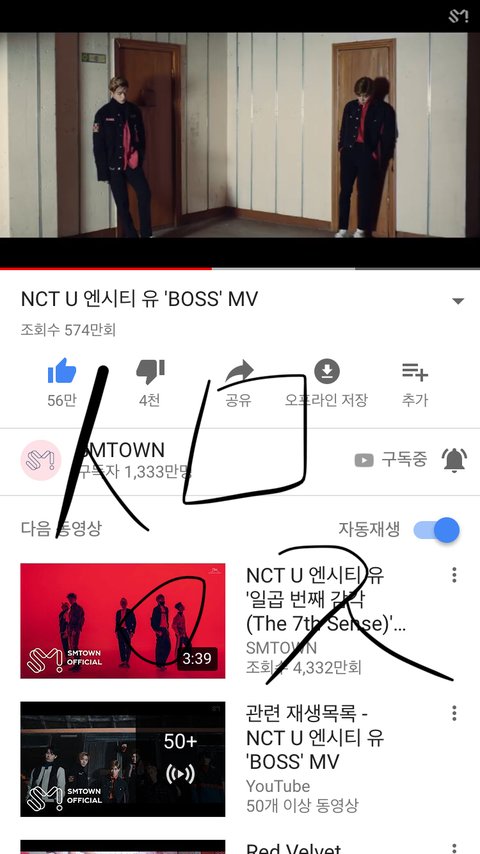Expand the video description arrow
Screen dimensions: 480x854
[458, 301]
